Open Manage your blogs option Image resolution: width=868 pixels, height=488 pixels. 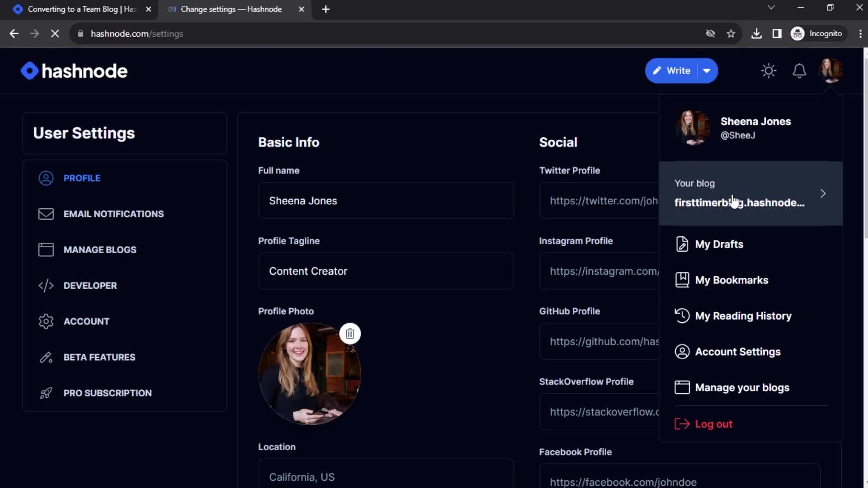tap(742, 387)
